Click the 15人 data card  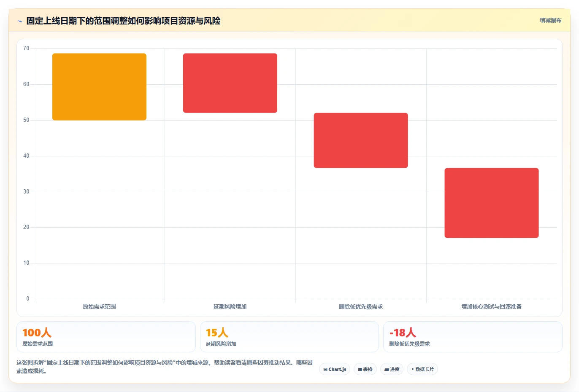point(289,337)
